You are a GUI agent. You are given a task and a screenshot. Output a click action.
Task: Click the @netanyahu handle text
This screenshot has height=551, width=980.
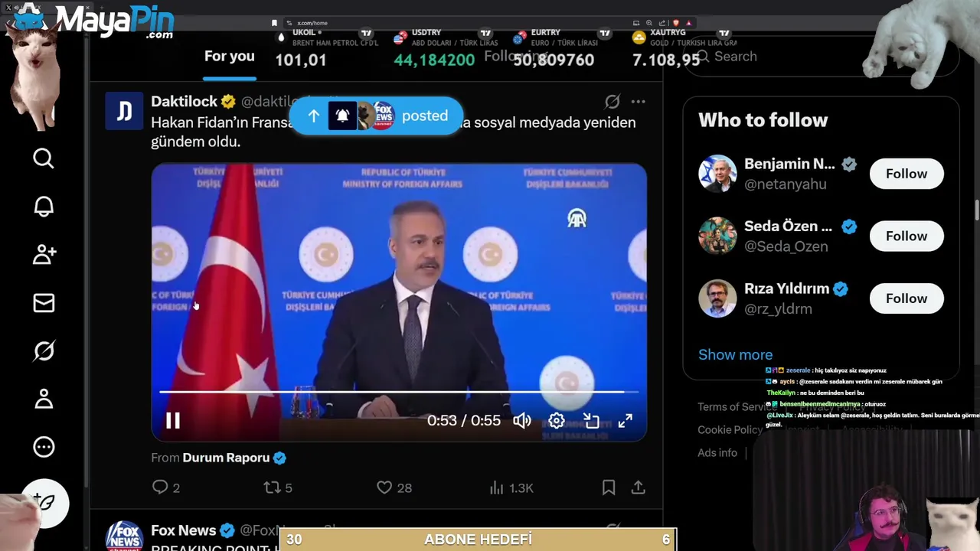pyautogui.click(x=785, y=184)
